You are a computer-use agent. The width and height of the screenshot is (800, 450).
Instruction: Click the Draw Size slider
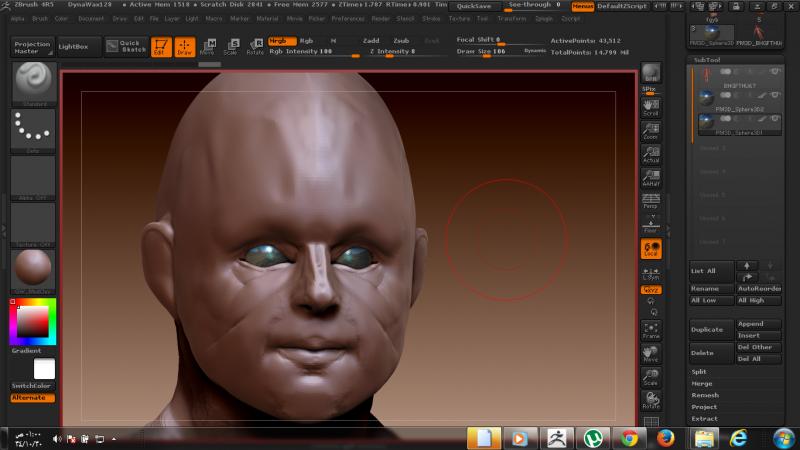488,52
